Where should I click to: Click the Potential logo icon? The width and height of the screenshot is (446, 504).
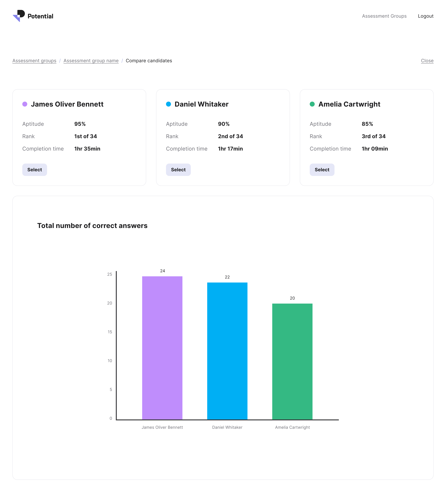coord(19,16)
